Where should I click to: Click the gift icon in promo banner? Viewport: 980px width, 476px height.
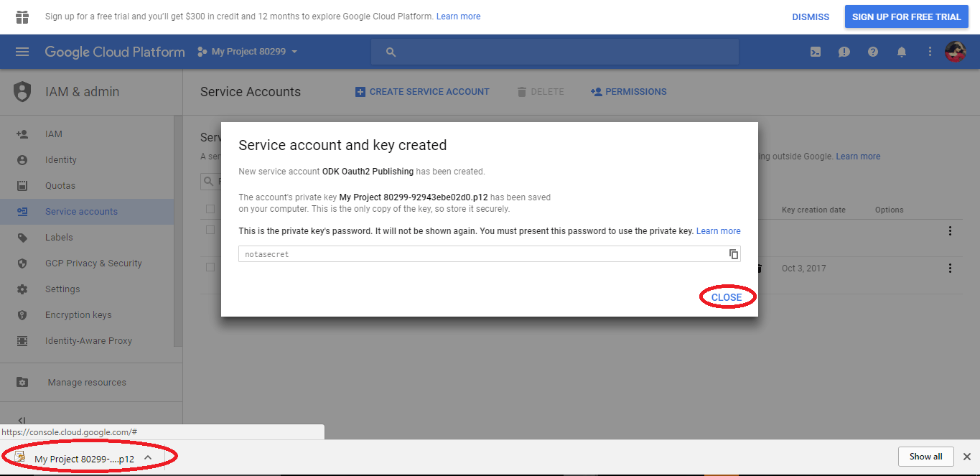pos(22,17)
